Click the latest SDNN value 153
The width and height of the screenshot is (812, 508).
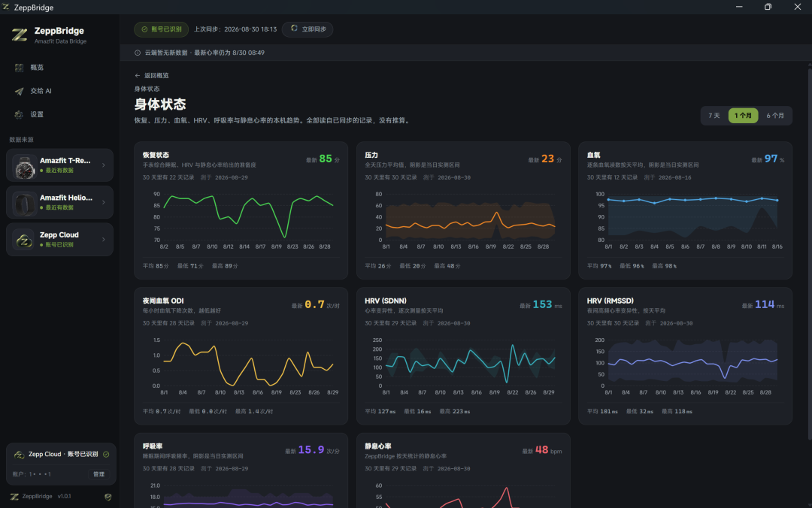(542, 304)
